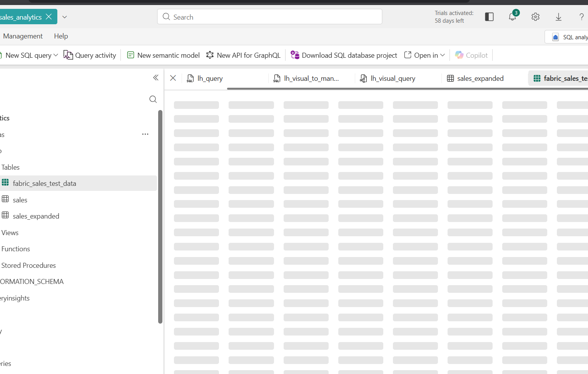Click Trials activated 58 days left text
The height and width of the screenshot is (374, 588).
click(454, 17)
